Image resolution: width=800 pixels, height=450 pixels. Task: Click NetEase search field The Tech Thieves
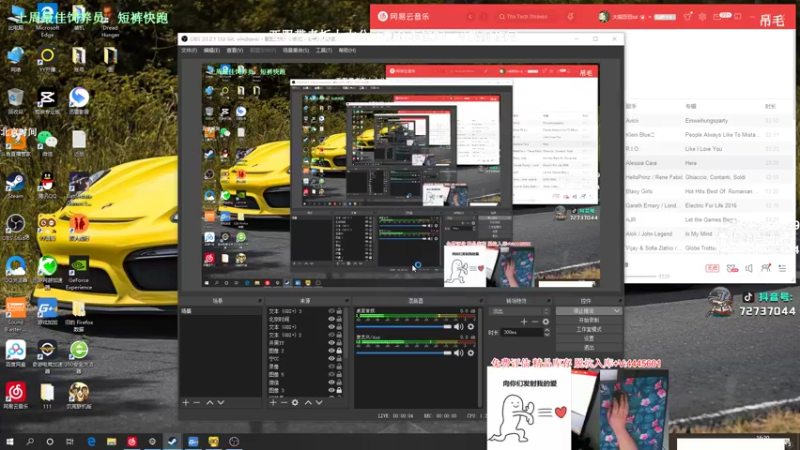pos(528,17)
